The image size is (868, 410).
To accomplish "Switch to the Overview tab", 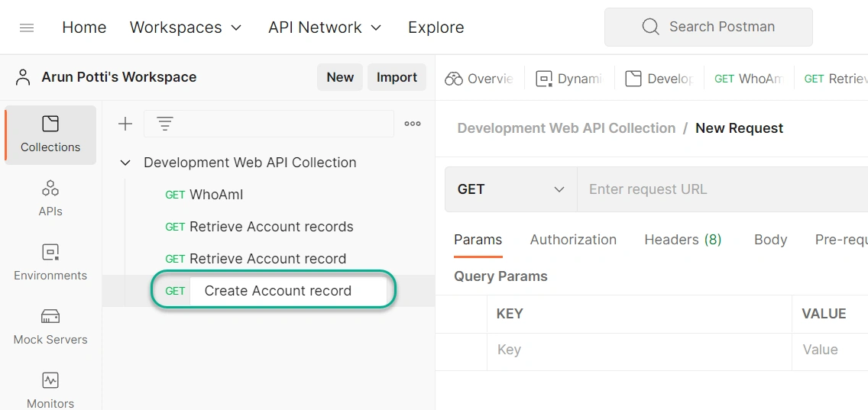I will [479, 79].
